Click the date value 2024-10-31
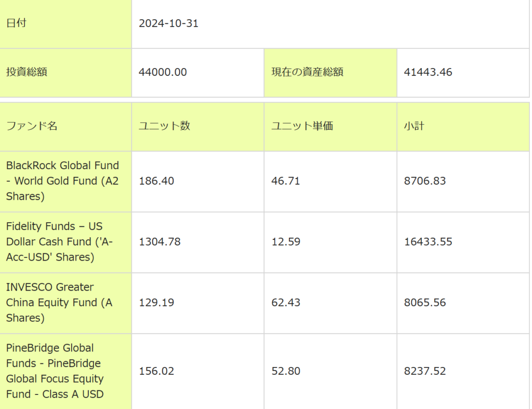 [169, 24]
